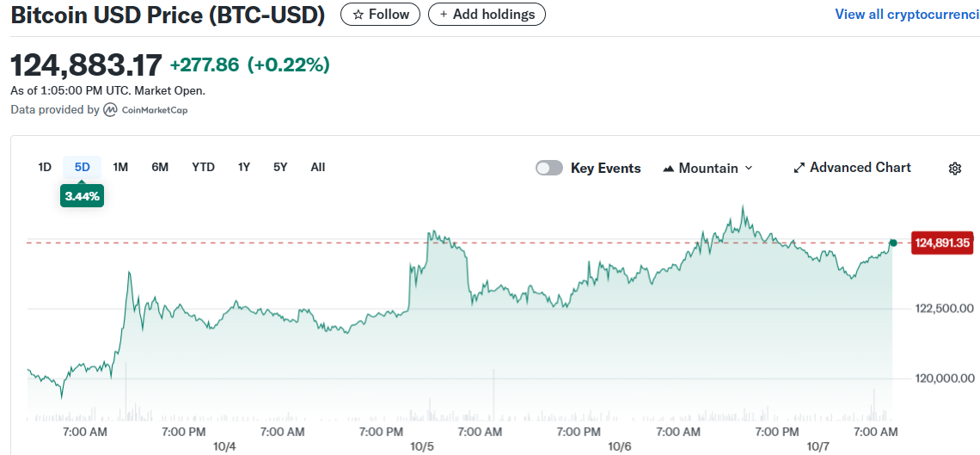Click the chart's current price endpoint dot
Image resolution: width=980 pixels, height=455 pixels.
[x=893, y=243]
